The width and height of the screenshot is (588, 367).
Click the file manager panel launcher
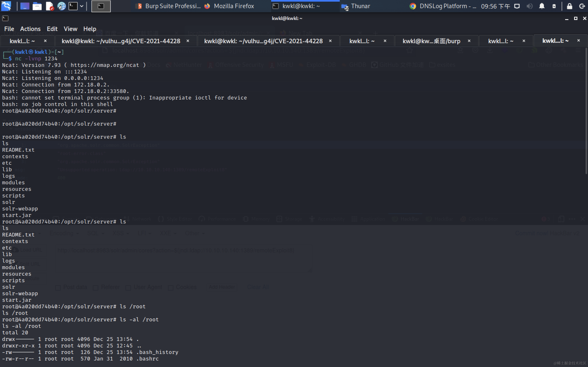click(x=37, y=6)
